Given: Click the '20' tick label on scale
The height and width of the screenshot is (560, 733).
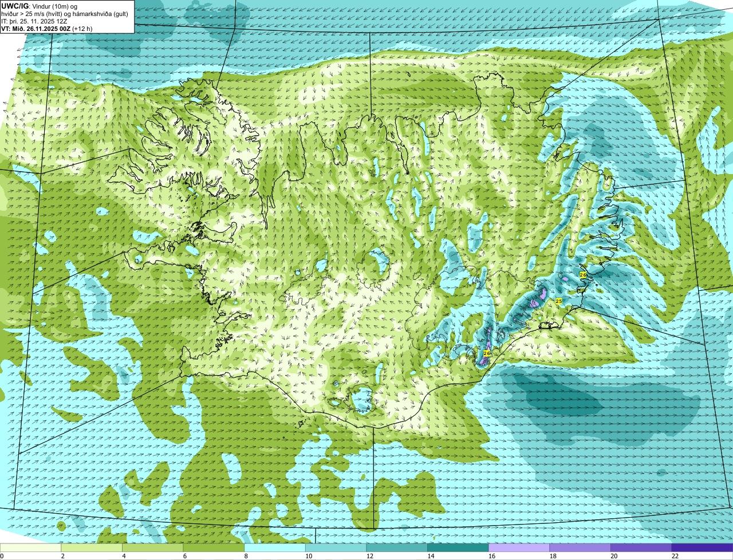Looking at the screenshot, I should pyautogui.click(x=614, y=556).
